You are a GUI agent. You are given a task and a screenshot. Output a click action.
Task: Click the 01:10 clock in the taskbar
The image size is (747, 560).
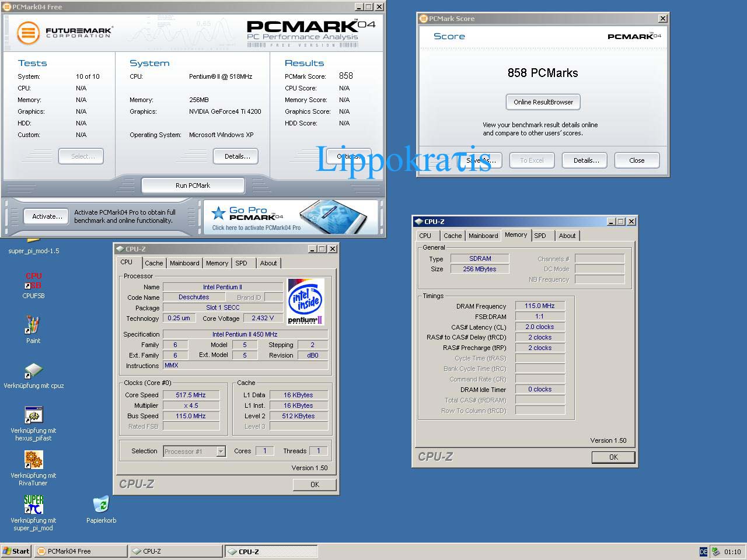(732, 551)
